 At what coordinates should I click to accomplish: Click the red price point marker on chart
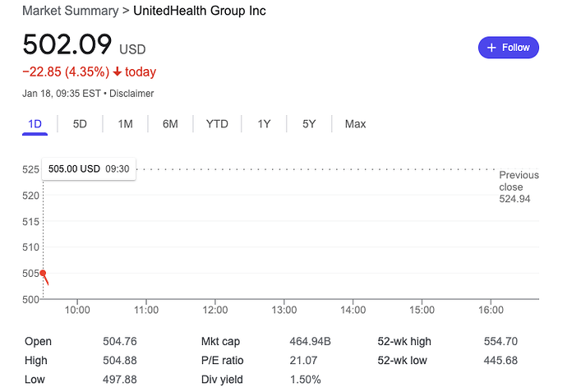43,274
